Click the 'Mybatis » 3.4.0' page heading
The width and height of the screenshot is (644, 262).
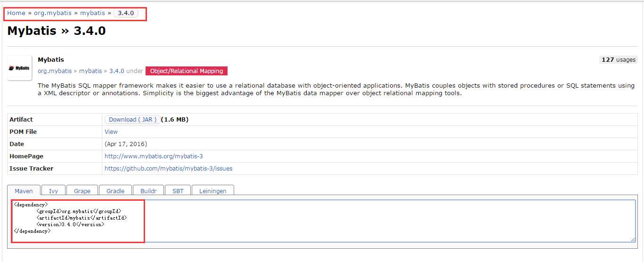pos(57,31)
